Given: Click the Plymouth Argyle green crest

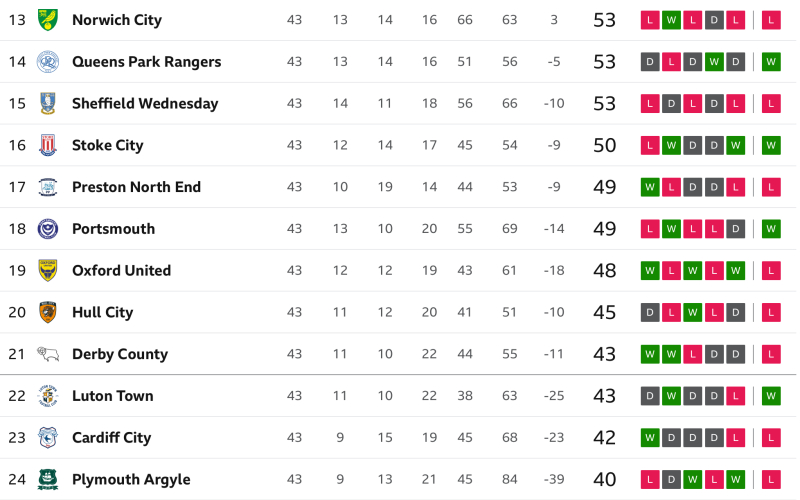Looking at the screenshot, I should [47, 480].
